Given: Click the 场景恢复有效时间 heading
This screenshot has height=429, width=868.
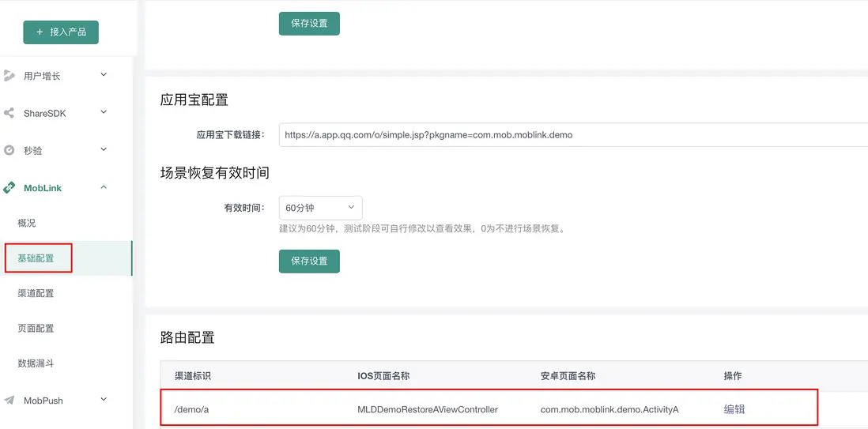Looking at the screenshot, I should 215,173.
